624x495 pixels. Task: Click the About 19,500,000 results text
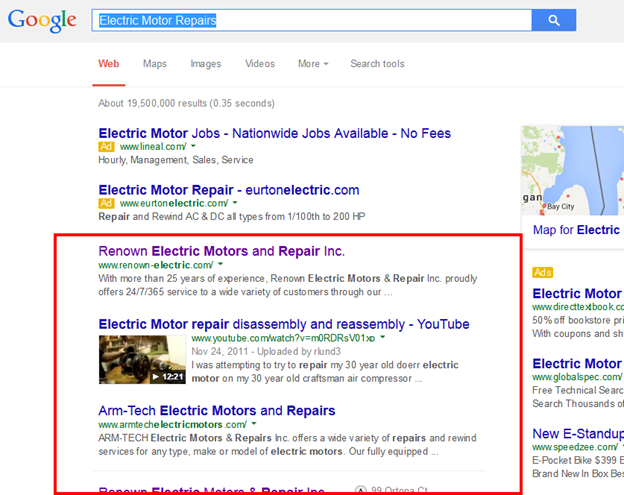click(186, 103)
